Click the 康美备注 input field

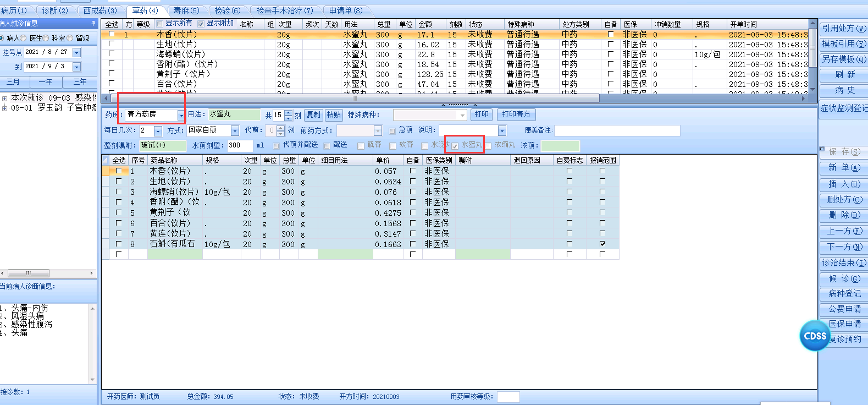point(617,131)
